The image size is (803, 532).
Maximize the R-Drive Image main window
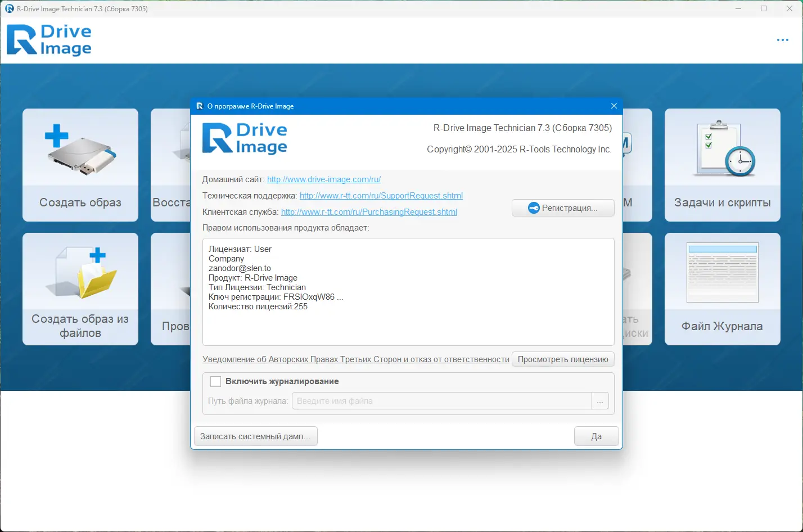(x=764, y=8)
